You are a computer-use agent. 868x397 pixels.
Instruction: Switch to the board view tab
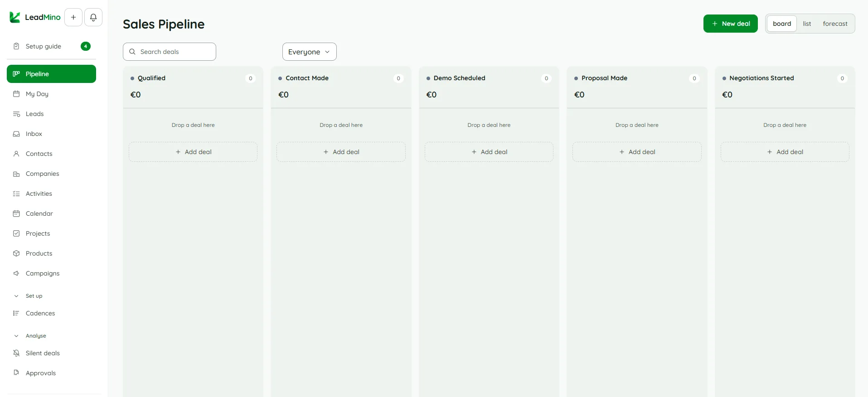(782, 24)
